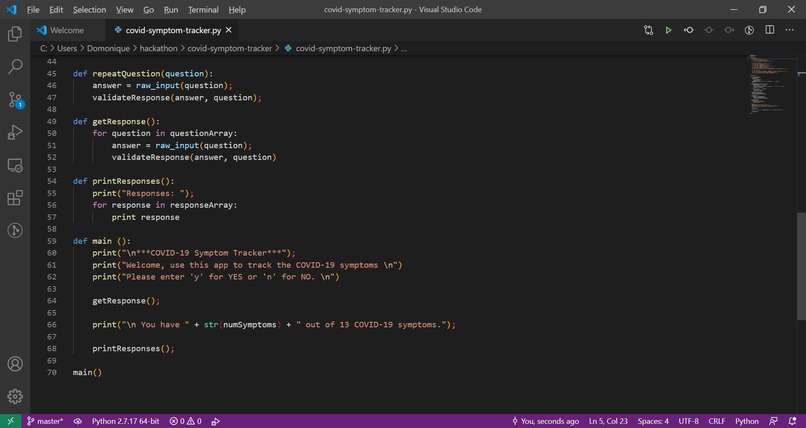Click the 'main()' call on line 70
This screenshot has width=806, height=428.
[87, 373]
